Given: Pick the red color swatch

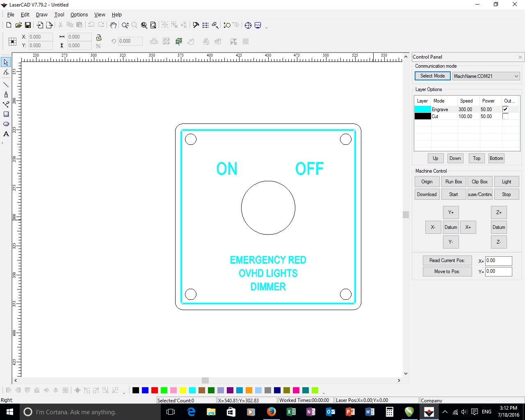Looking at the screenshot, I should (x=155, y=390).
